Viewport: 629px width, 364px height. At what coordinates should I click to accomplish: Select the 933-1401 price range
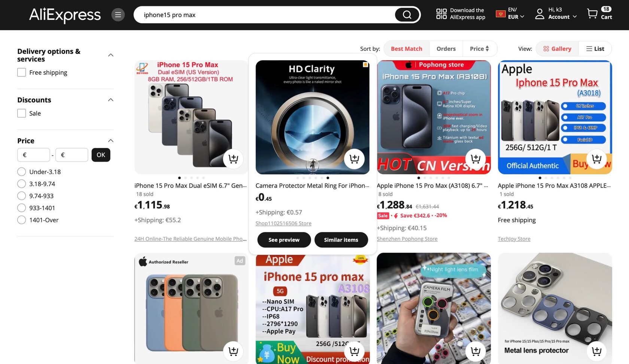pyautogui.click(x=22, y=208)
